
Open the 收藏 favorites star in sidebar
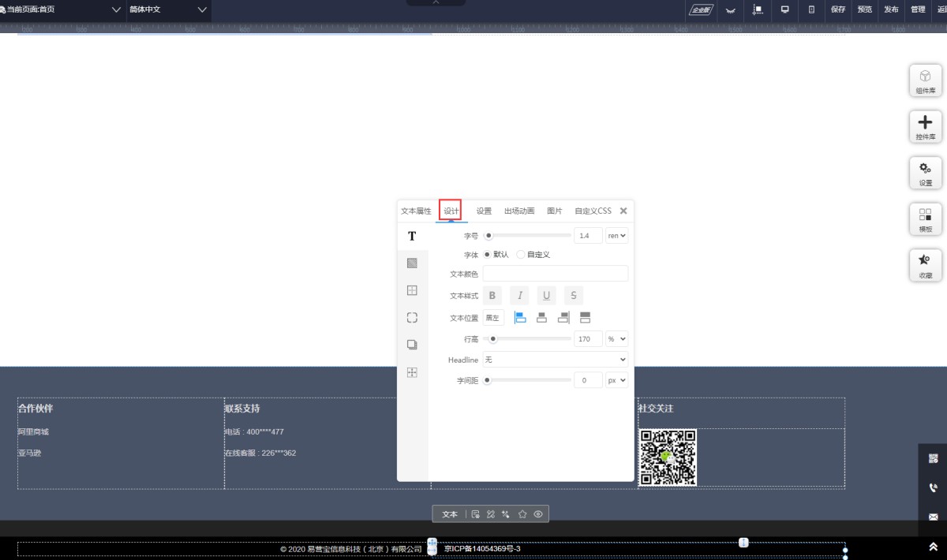[x=925, y=265]
